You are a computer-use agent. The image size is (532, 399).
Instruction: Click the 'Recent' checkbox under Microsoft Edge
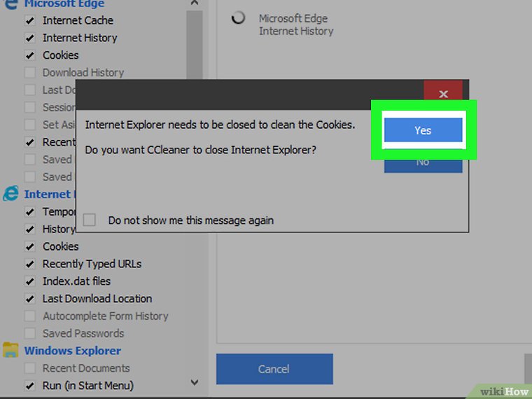tap(30, 142)
